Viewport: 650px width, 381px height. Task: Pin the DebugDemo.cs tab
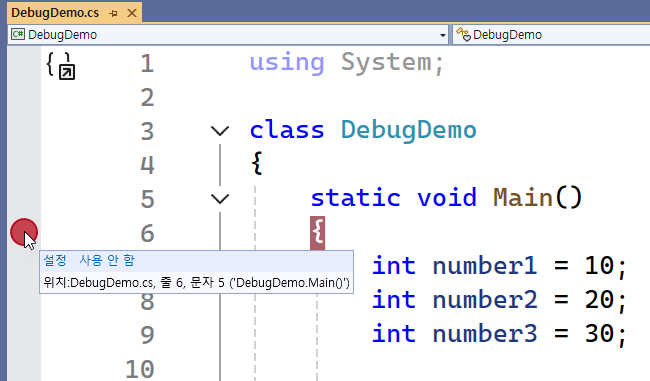point(113,13)
